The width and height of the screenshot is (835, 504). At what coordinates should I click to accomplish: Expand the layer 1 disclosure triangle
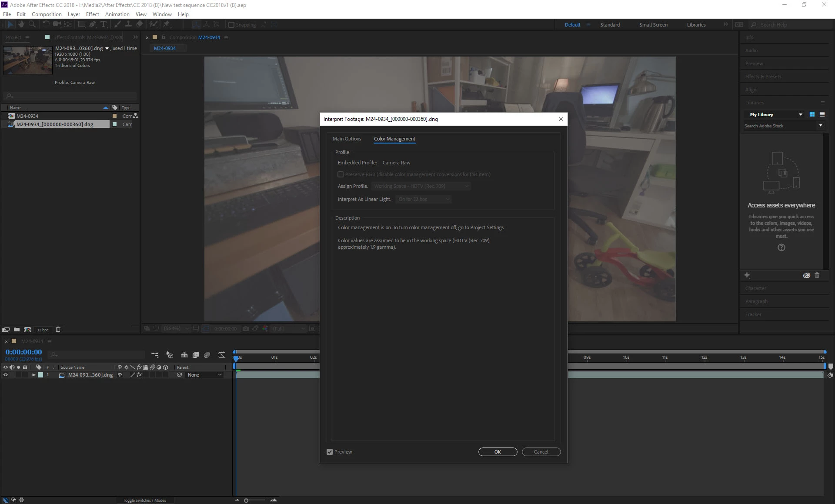33,375
